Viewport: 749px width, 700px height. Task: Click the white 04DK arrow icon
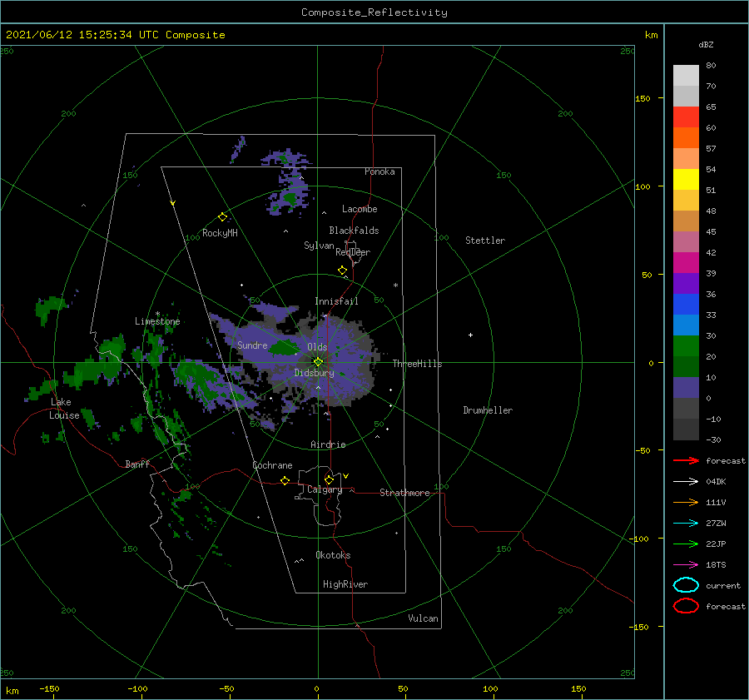tap(686, 481)
